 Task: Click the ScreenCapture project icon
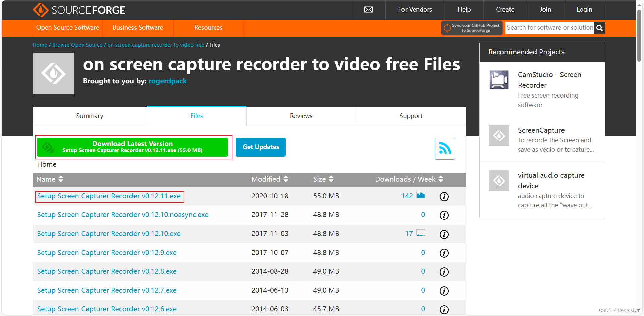coord(499,136)
